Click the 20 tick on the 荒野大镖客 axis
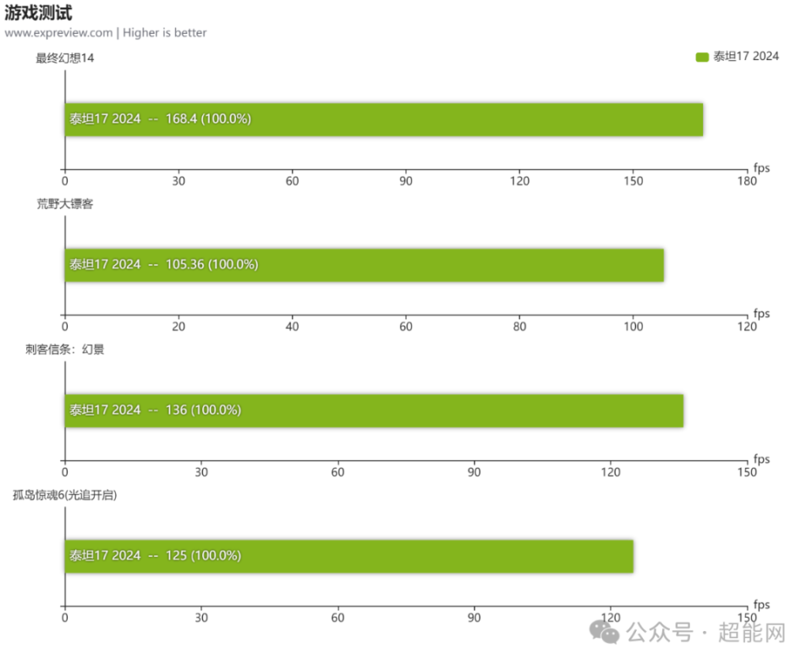 178,327
